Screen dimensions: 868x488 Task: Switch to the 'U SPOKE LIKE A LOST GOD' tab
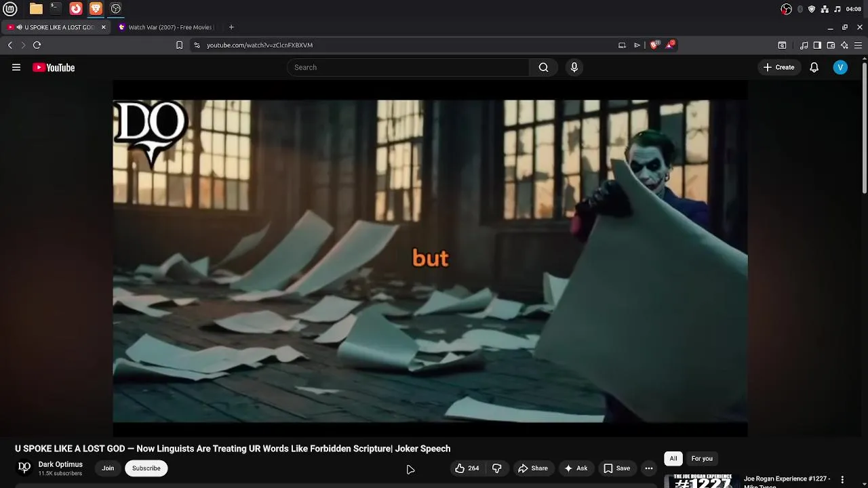56,27
